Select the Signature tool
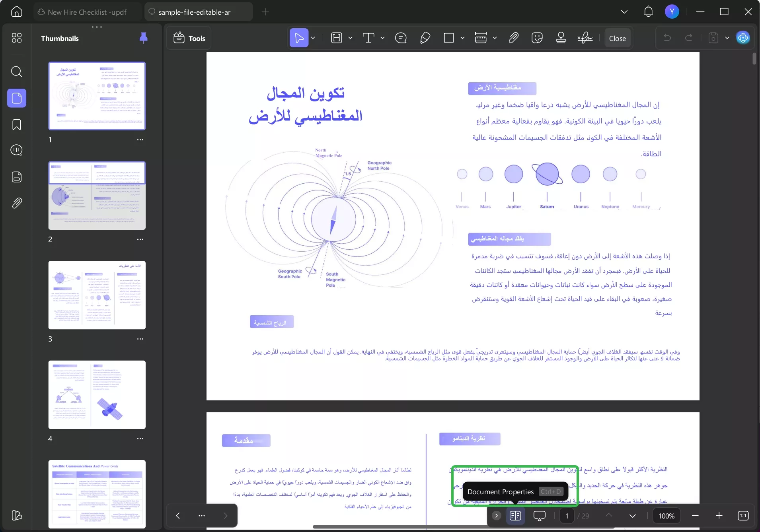This screenshot has height=532, width=760. pyautogui.click(x=584, y=38)
